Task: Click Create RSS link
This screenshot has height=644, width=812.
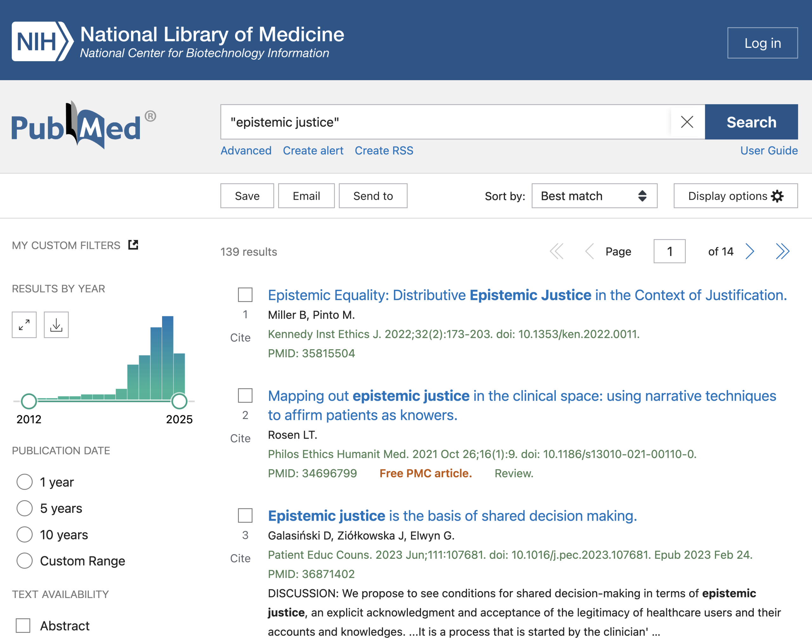Action: click(384, 151)
